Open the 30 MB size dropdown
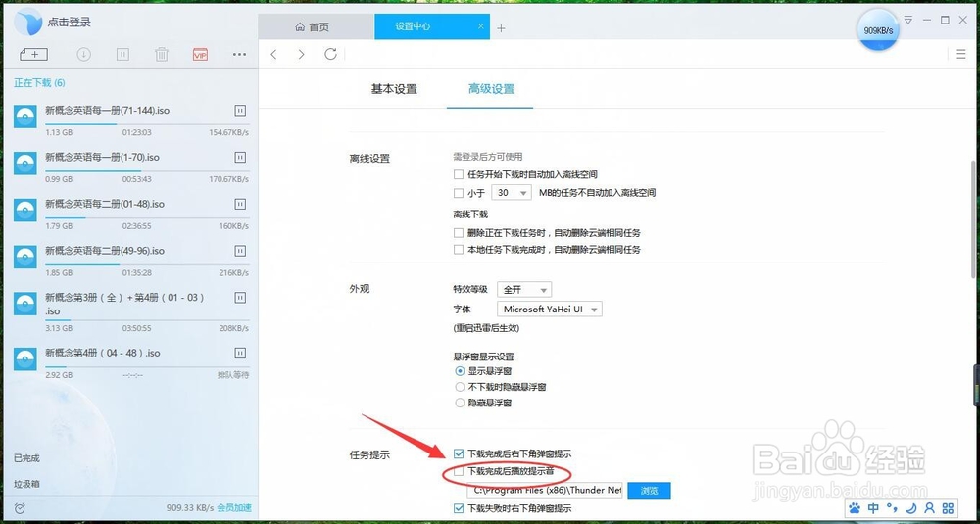The image size is (980, 524). (512, 193)
